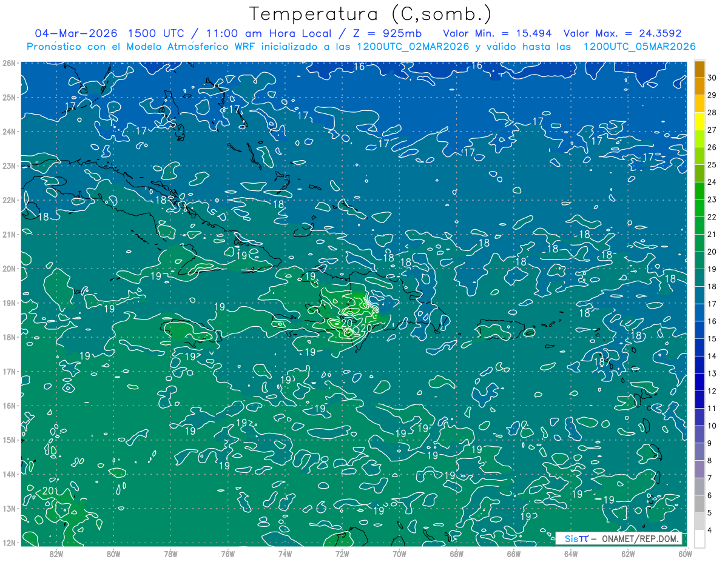Pick the green legend swatch between 22 and 23

point(699,208)
